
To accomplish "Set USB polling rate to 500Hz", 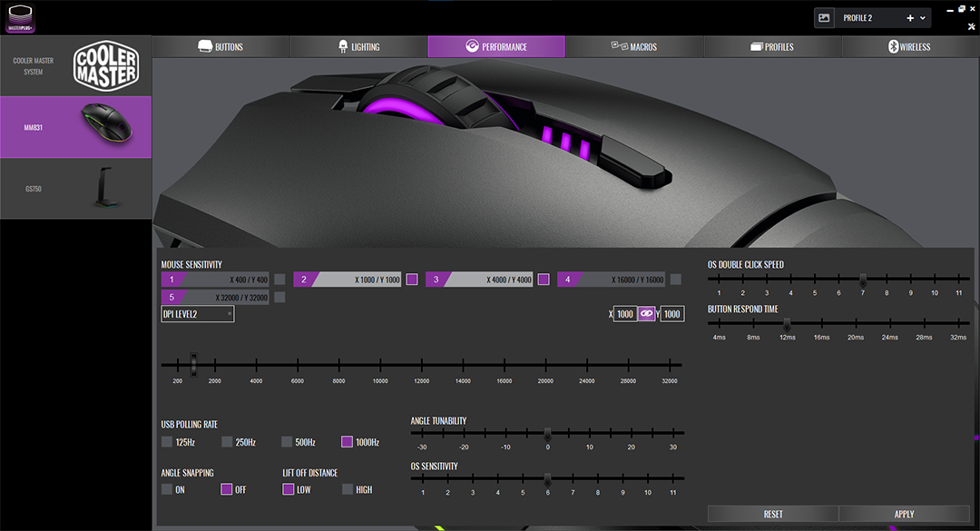I will click(287, 442).
